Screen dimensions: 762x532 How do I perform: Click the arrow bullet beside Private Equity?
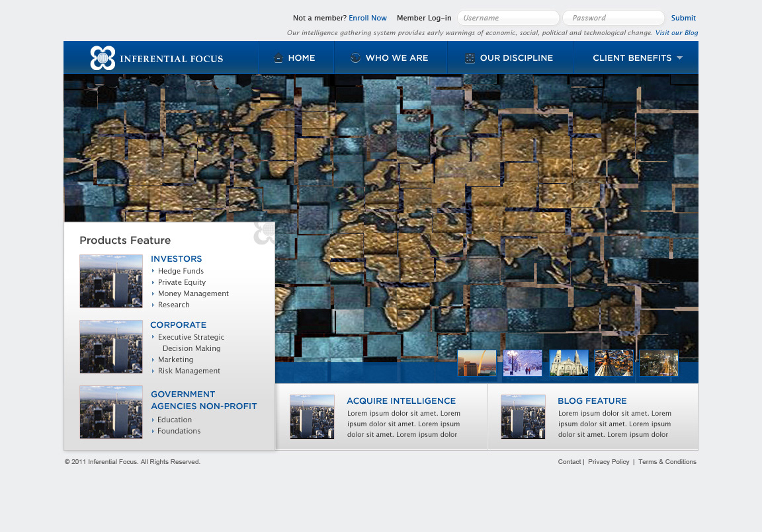pos(153,282)
